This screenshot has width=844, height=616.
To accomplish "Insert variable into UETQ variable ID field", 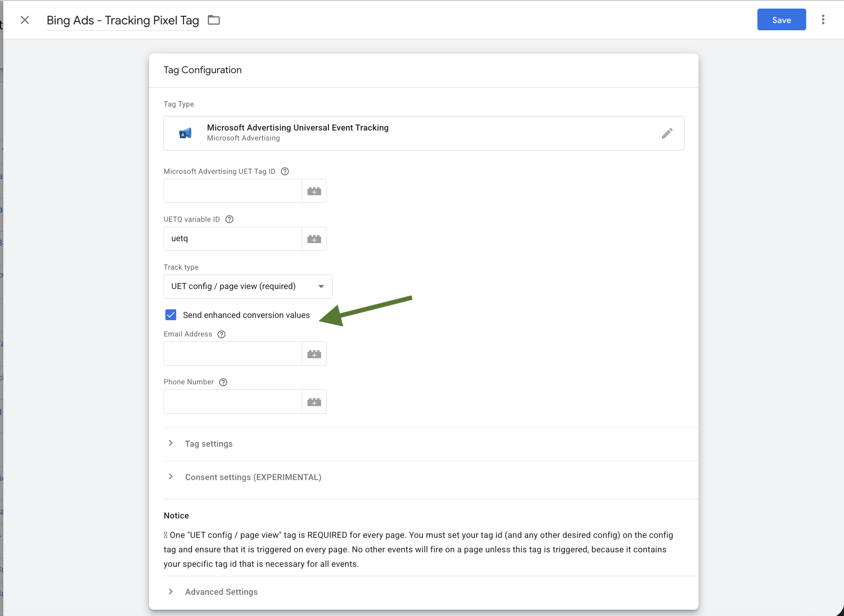I will tap(314, 239).
